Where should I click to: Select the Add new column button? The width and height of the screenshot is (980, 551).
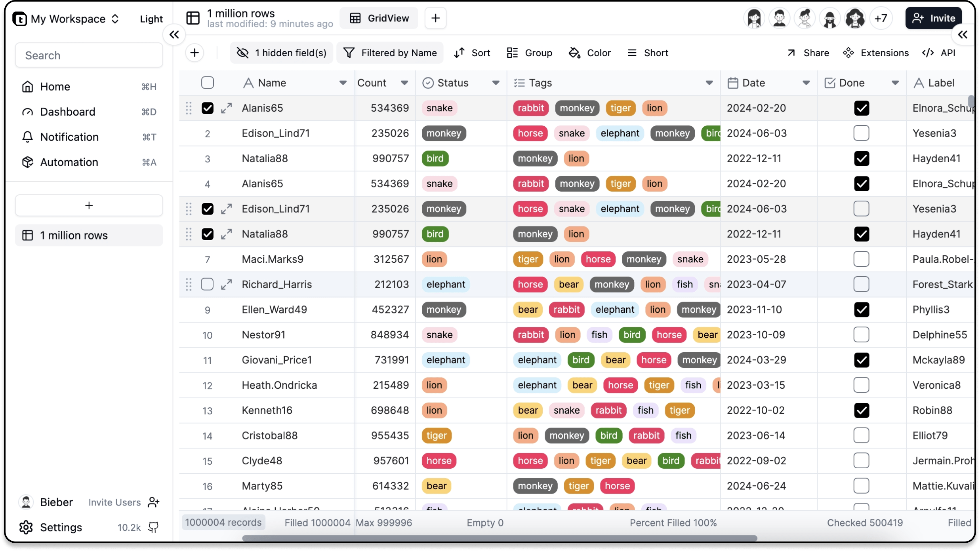tap(194, 53)
